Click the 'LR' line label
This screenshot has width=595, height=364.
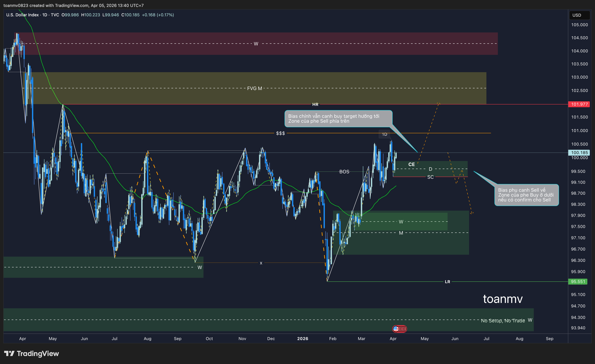click(447, 282)
